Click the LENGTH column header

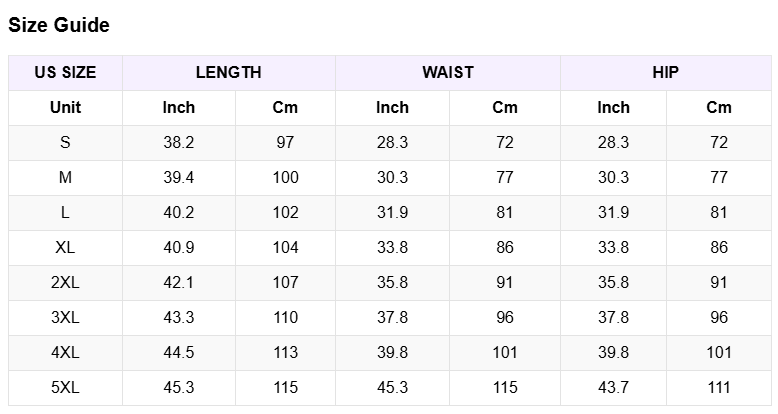[x=228, y=72]
